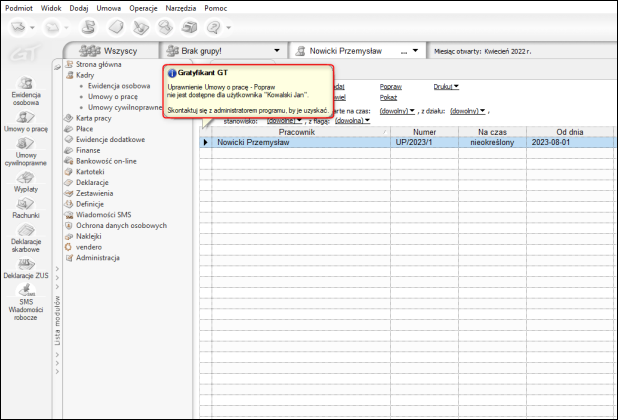
Task: Open the Podmiot menu
Action: click(x=19, y=8)
